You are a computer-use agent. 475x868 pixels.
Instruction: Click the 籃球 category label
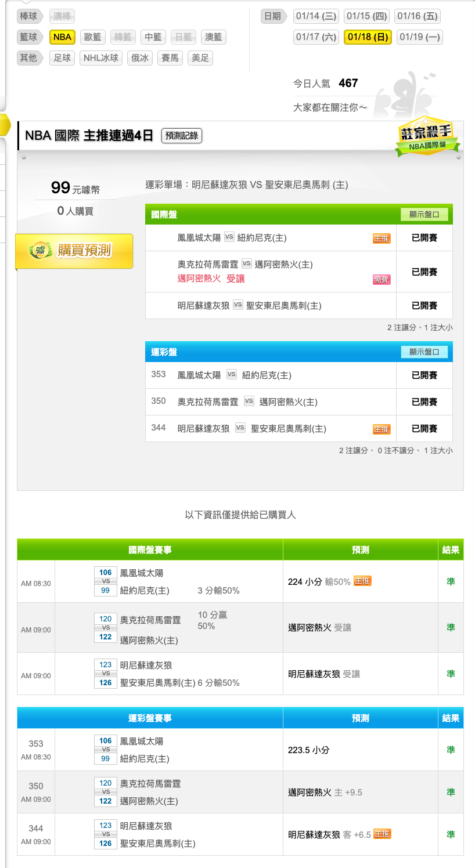click(30, 37)
